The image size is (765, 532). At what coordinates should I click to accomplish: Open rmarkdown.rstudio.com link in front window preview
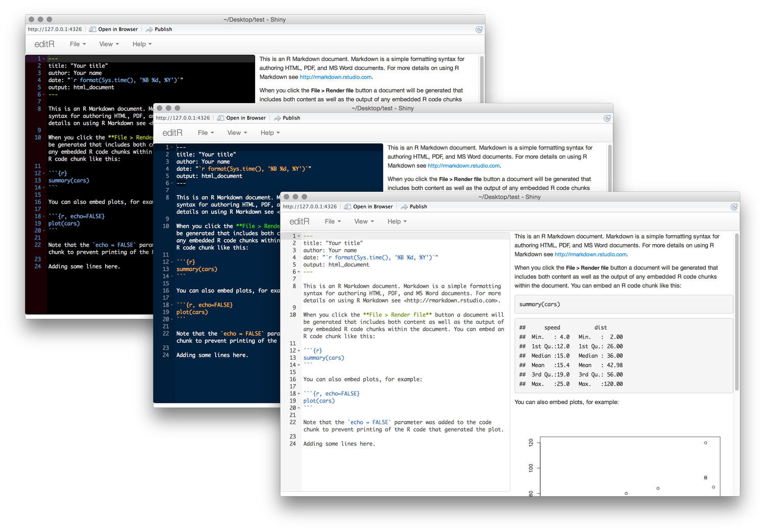pos(591,255)
